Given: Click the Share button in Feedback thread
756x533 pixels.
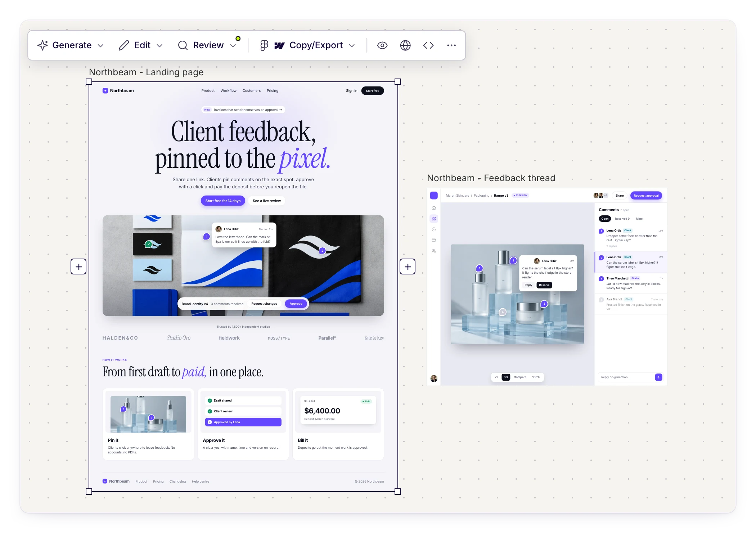Looking at the screenshot, I should (x=620, y=196).
